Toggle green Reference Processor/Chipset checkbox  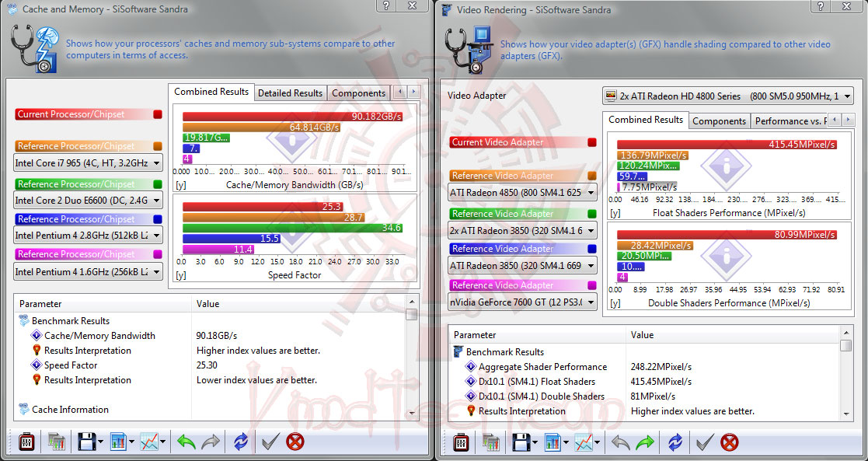(158, 184)
